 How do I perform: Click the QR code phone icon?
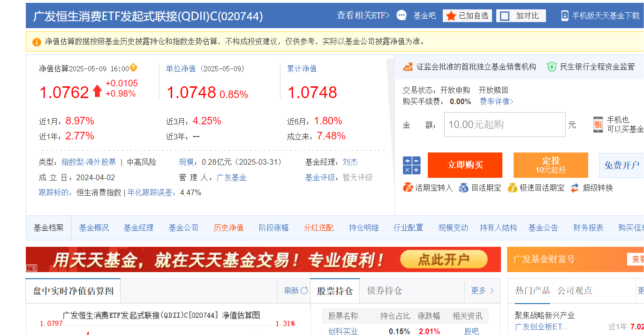tap(598, 124)
